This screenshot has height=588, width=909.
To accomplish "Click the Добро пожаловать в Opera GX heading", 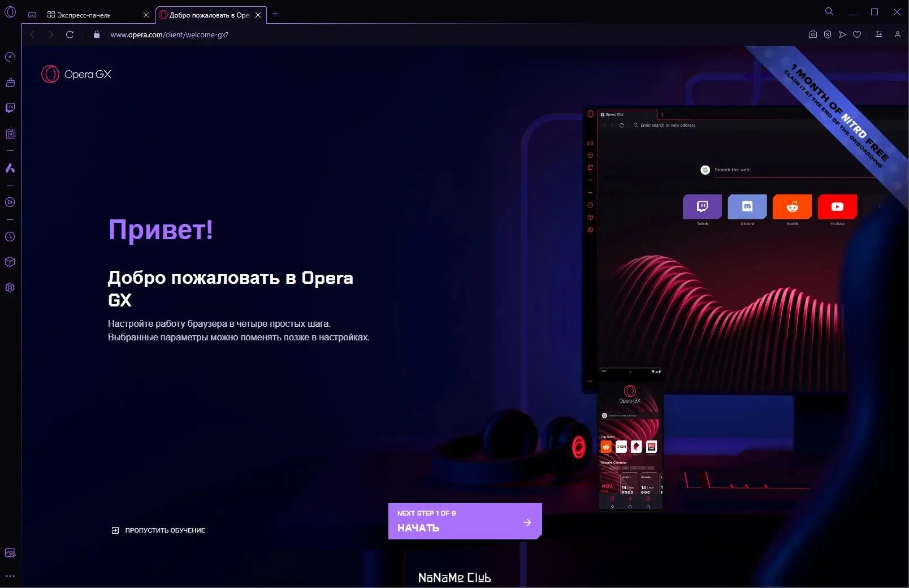I will [231, 288].
